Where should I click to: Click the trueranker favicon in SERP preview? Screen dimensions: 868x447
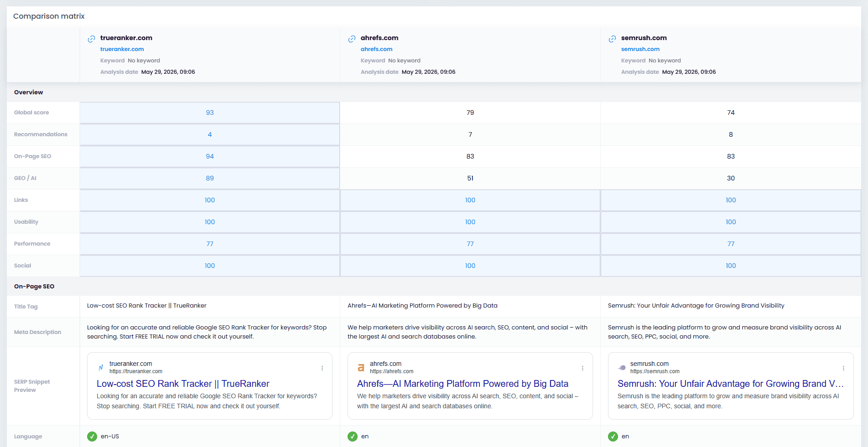click(101, 367)
